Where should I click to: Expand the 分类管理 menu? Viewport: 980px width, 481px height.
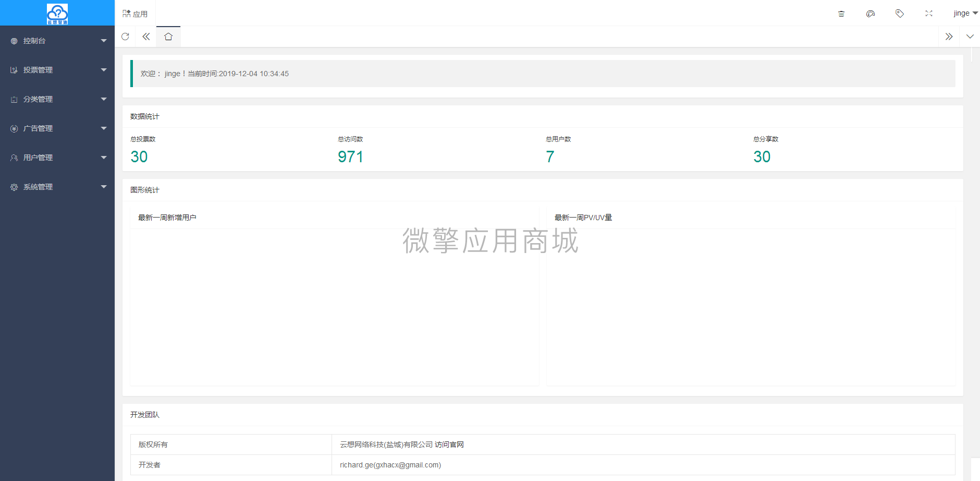click(x=57, y=99)
